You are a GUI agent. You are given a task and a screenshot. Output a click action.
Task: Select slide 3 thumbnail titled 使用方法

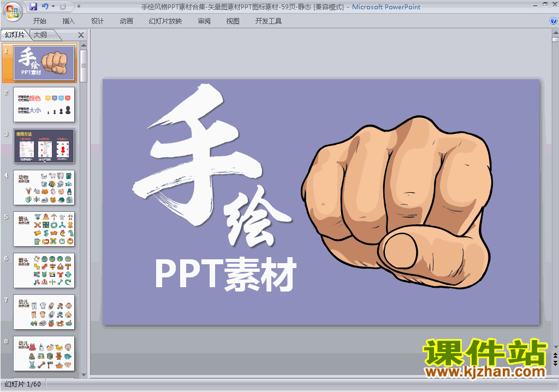coord(44,146)
